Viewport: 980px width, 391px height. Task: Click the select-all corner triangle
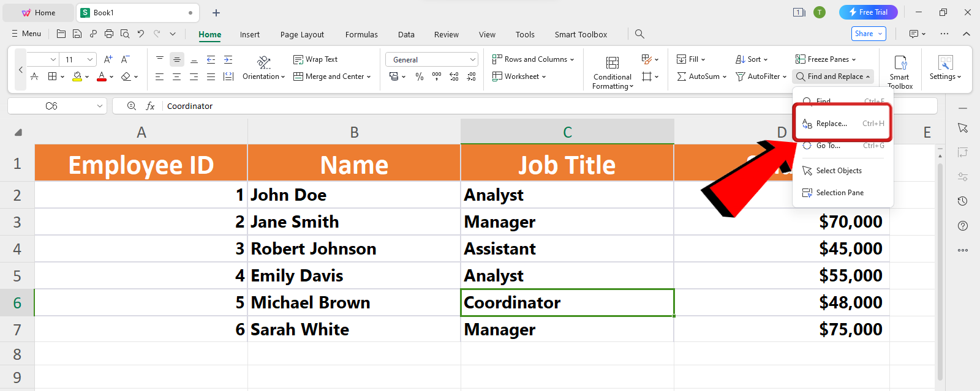tap(18, 132)
